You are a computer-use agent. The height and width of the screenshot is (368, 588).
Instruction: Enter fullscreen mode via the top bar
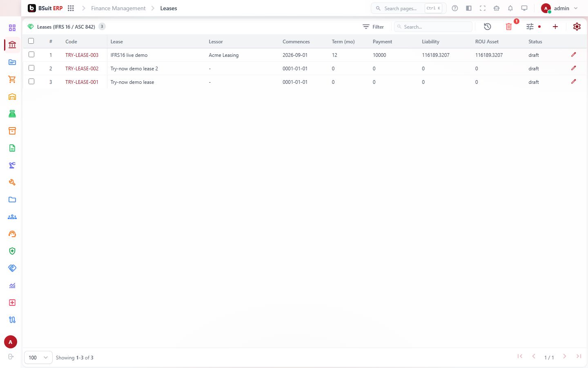click(x=483, y=8)
